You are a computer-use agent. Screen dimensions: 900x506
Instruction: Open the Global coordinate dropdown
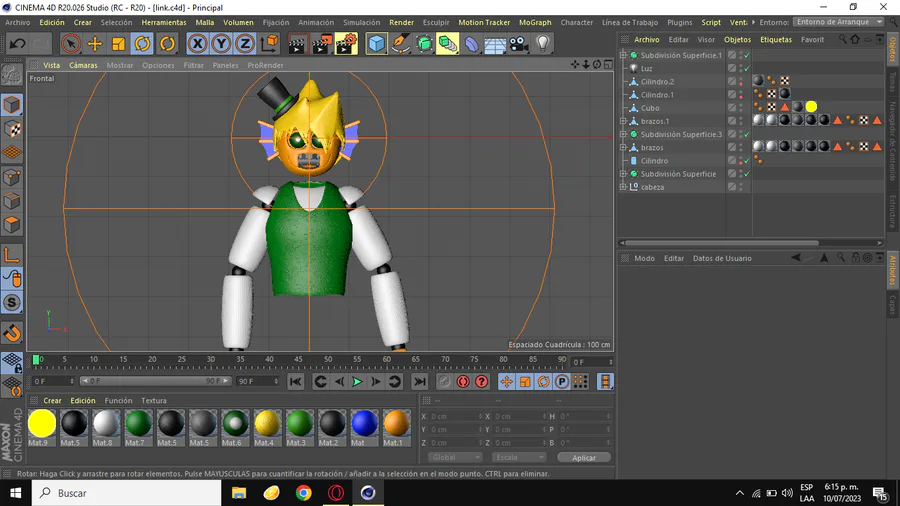[455, 457]
